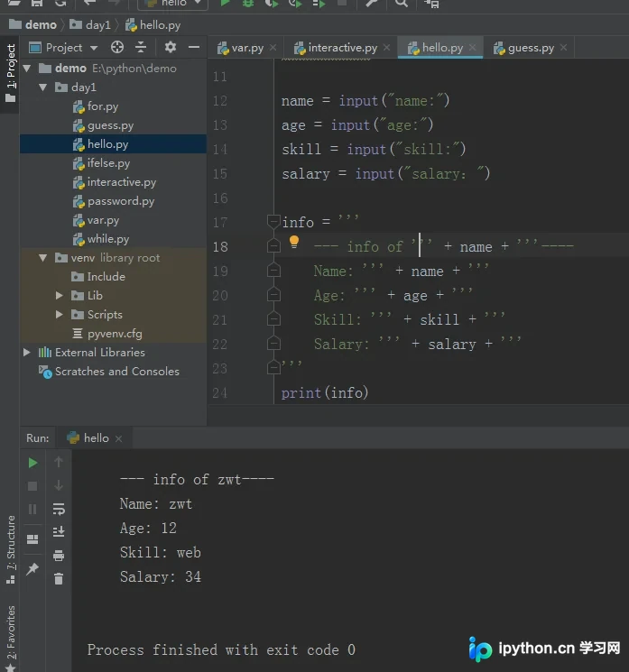Select interactive.py in the project tree
The height and width of the screenshot is (672, 629).
tap(122, 182)
